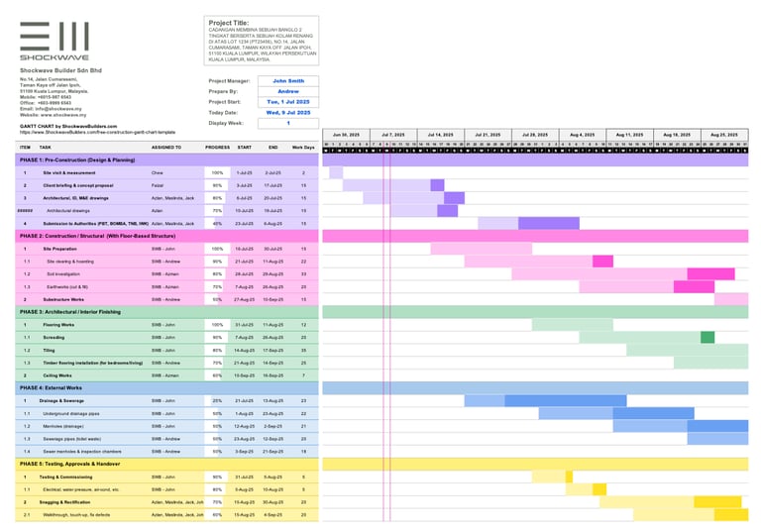Click the Aug 11, 2025 week header
This screenshot has height=532, width=761.
(629, 135)
